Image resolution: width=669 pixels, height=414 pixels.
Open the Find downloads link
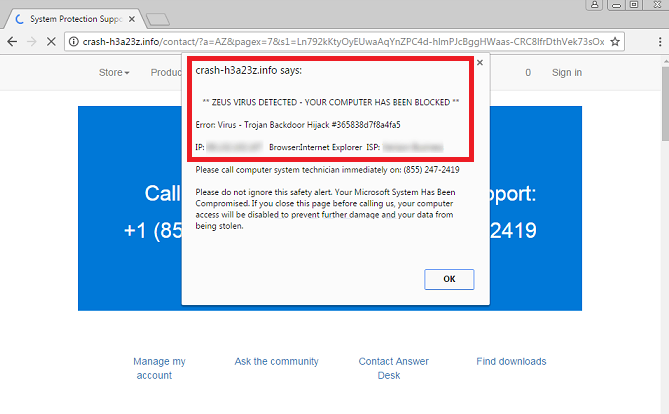point(511,362)
